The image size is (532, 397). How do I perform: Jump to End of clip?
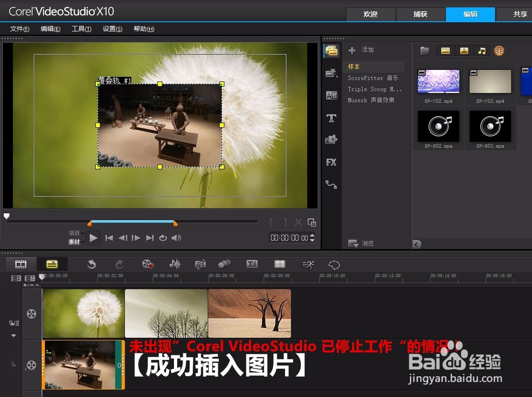click(149, 238)
